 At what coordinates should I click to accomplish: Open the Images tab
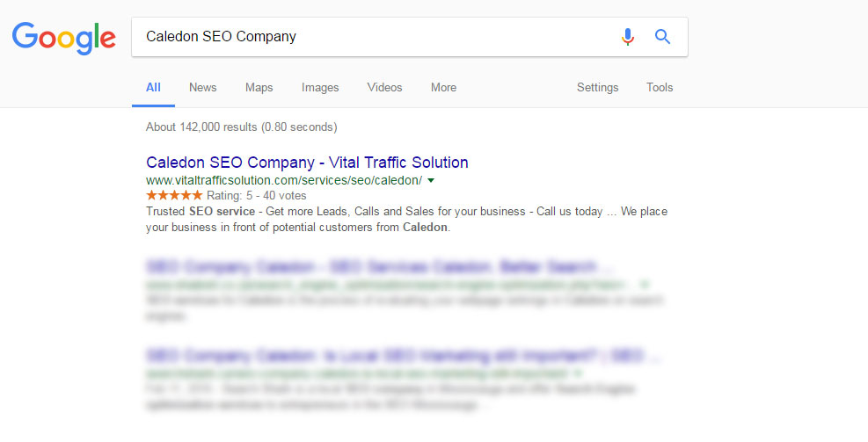click(x=320, y=87)
